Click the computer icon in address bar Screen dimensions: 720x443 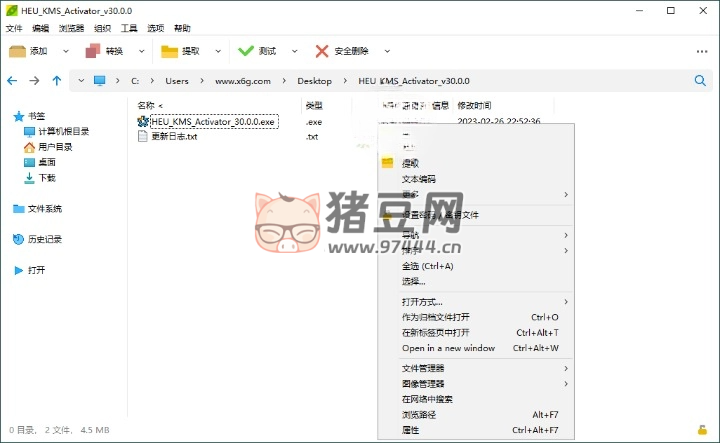point(100,81)
